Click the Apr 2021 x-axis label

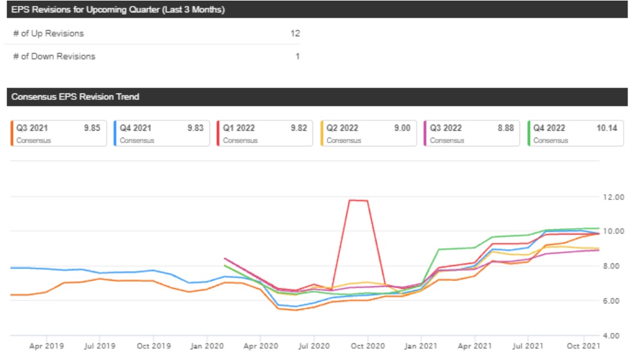tap(475, 346)
